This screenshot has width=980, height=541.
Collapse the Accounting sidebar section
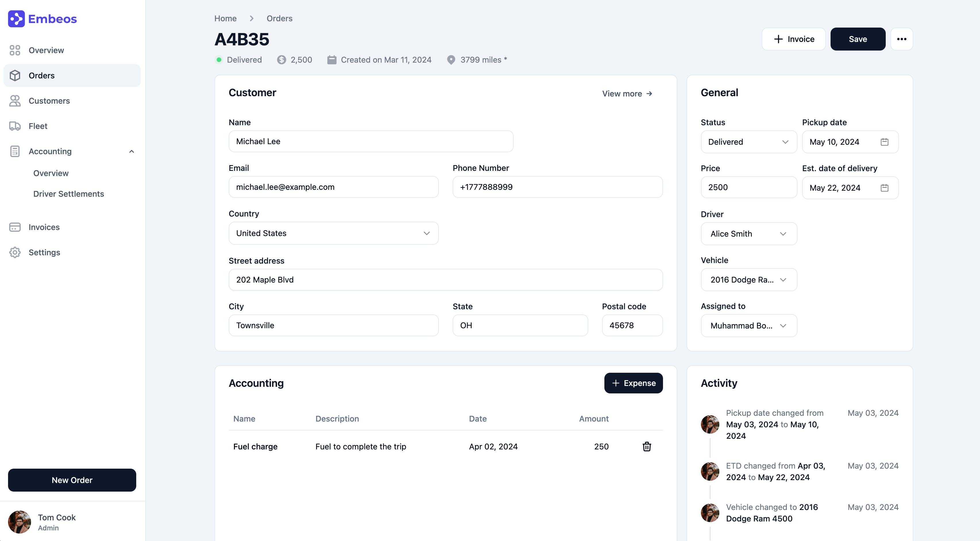click(132, 151)
